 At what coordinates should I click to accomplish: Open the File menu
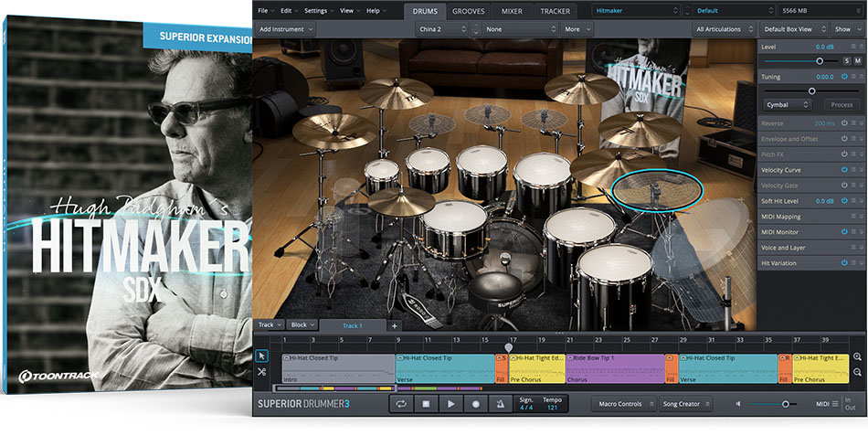[265, 11]
